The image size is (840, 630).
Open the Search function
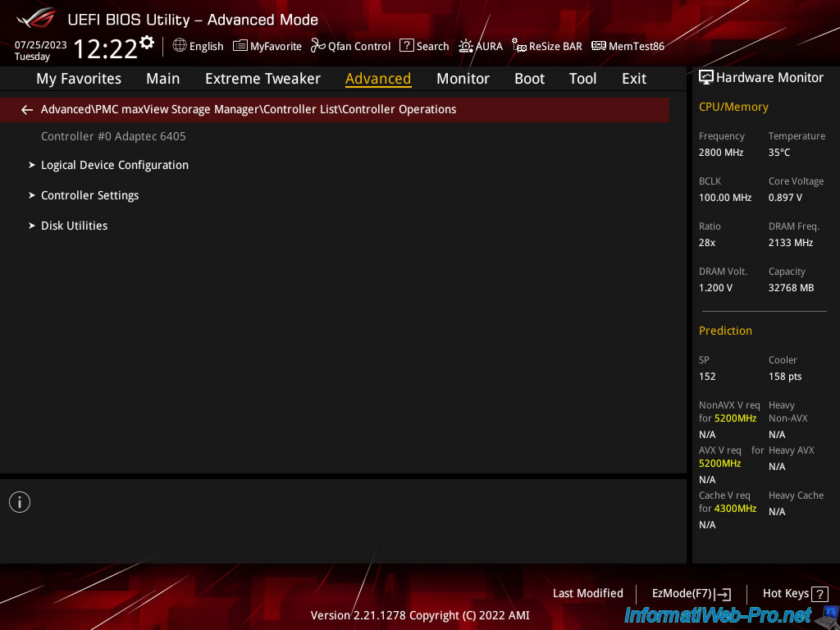[433, 47]
